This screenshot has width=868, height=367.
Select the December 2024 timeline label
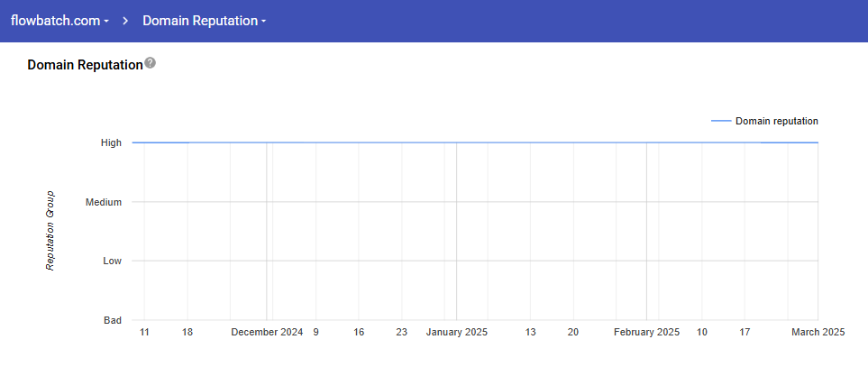[x=266, y=333]
